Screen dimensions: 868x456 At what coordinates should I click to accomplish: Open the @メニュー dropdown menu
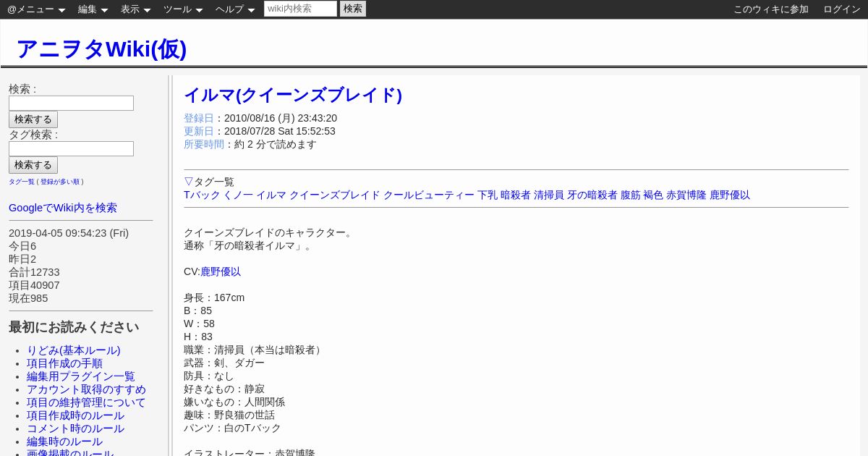36,9
